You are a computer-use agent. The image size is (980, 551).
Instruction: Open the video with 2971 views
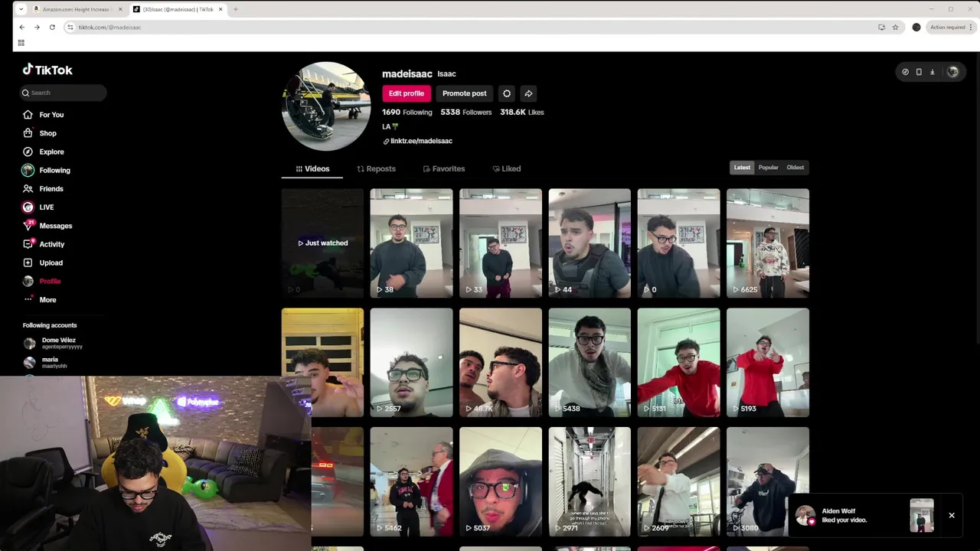tap(590, 481)
